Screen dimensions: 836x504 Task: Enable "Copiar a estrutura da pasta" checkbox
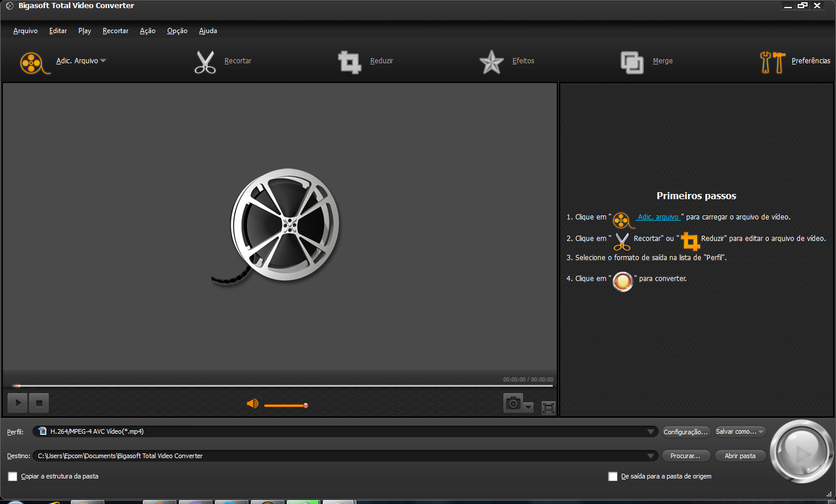click(12, 476)
